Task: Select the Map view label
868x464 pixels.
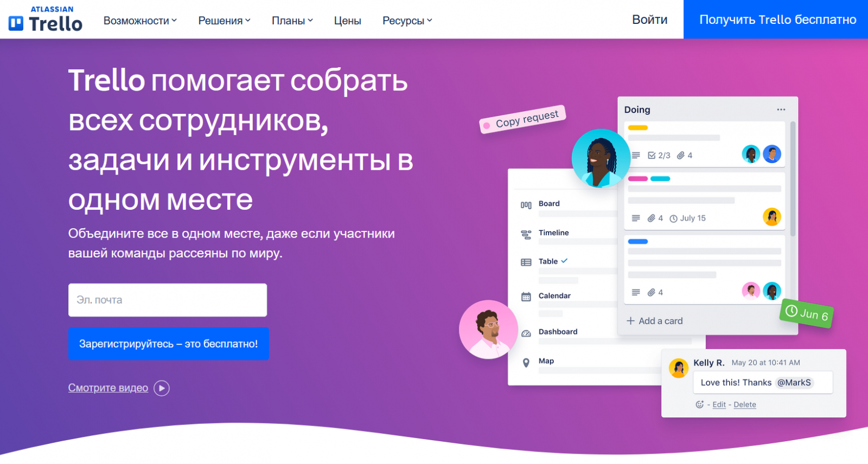Action: (x=546, y=361)
